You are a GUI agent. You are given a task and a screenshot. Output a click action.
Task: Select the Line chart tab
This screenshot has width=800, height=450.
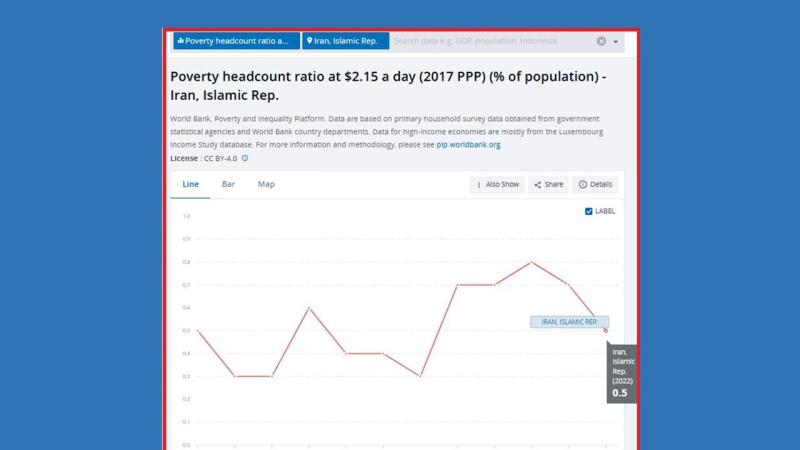pyautogui.click(x=190, y=184)
